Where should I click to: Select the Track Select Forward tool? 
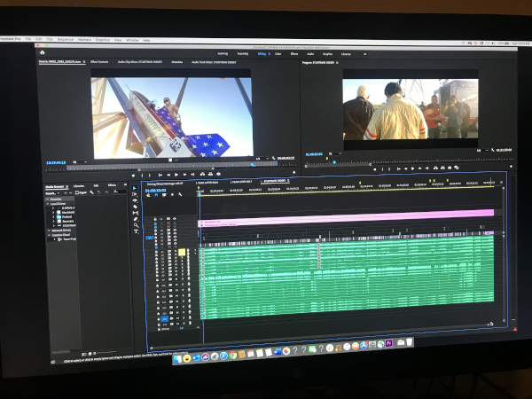[135, 196]
